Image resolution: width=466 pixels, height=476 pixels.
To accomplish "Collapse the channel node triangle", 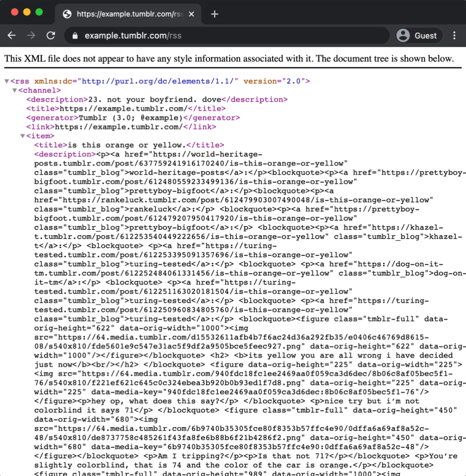I will pyautogui.click(x=14, y=90).
